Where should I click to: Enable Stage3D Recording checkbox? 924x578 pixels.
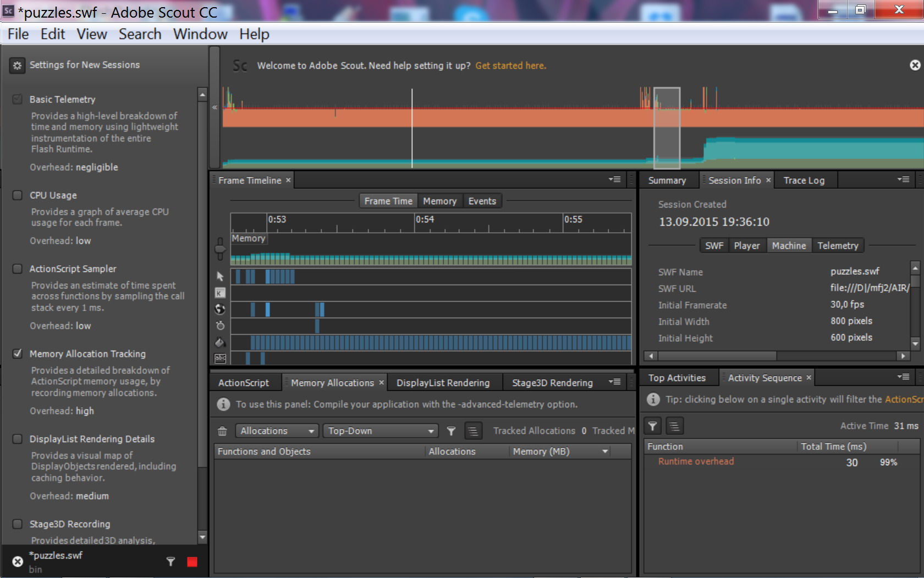click(18, 525)
